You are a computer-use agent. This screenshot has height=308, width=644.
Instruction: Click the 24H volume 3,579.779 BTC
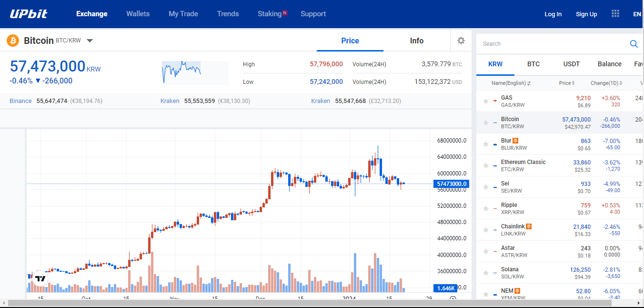pos(442,64)
